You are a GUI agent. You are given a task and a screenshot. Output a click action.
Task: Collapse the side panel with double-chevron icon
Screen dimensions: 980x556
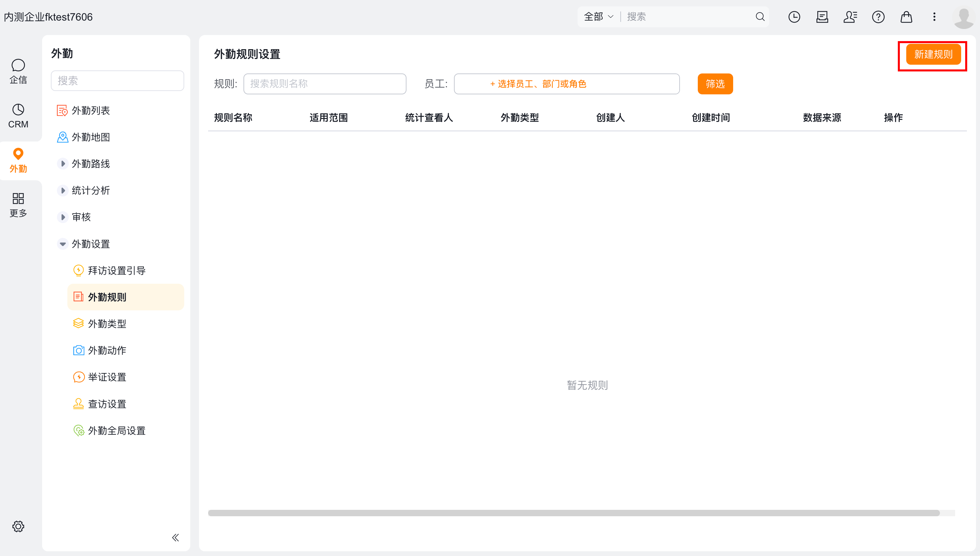tap(175, 538)
